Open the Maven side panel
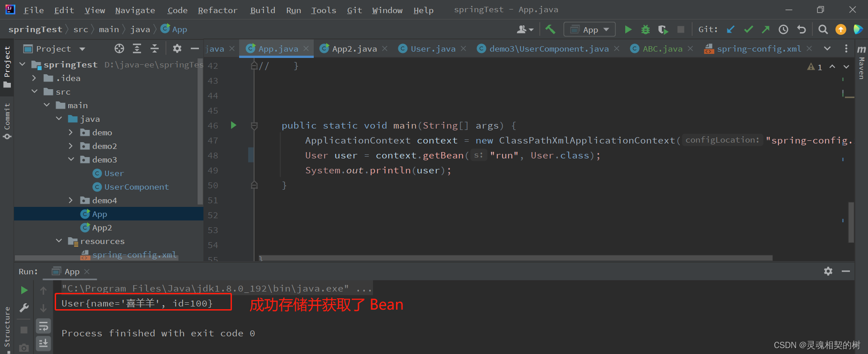This screenshot has height=354, width=868. tap(862, 63)
